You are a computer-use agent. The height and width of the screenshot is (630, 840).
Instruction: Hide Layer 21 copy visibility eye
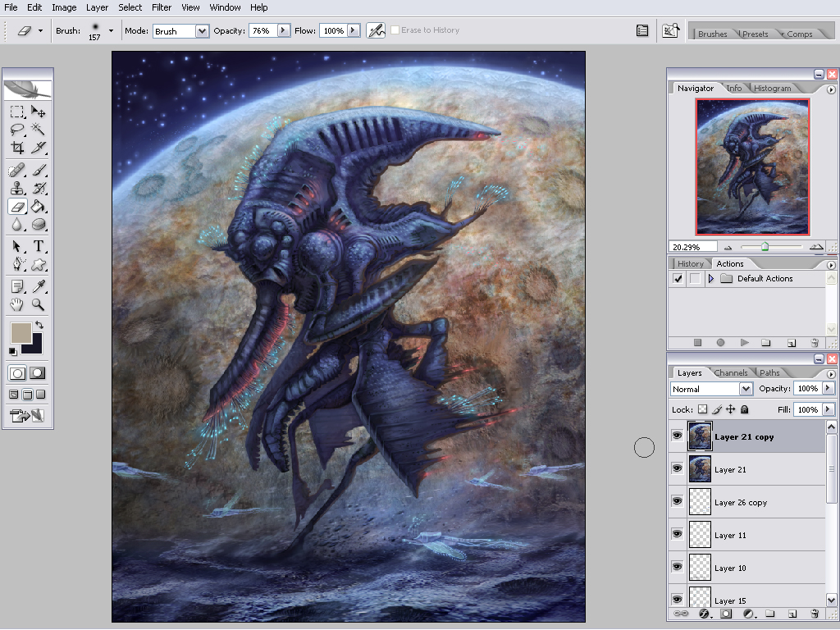(x=677, y=436)
